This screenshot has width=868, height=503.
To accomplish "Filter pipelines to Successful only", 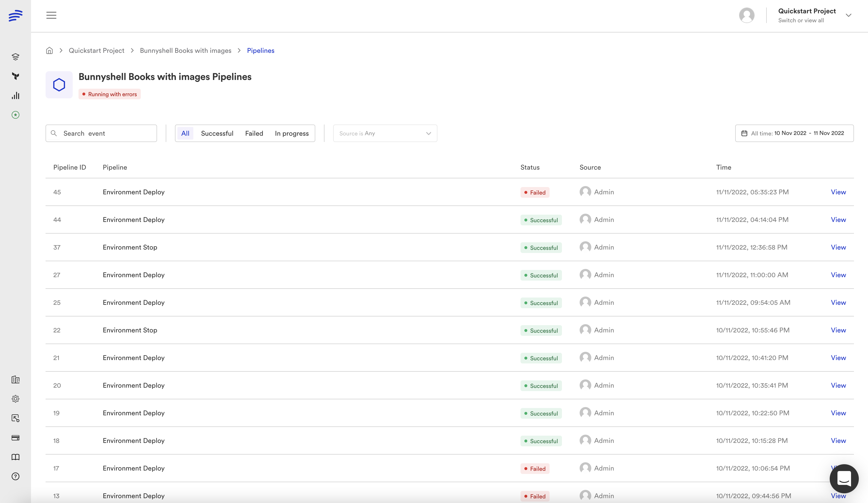I will coord(217,133).
